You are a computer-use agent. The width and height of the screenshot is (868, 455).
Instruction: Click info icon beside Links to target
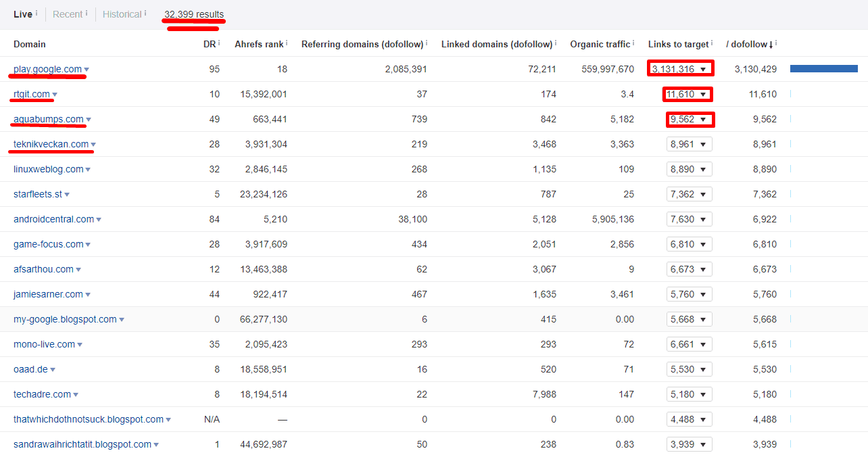pyautogui.click(x=712, y=43)
